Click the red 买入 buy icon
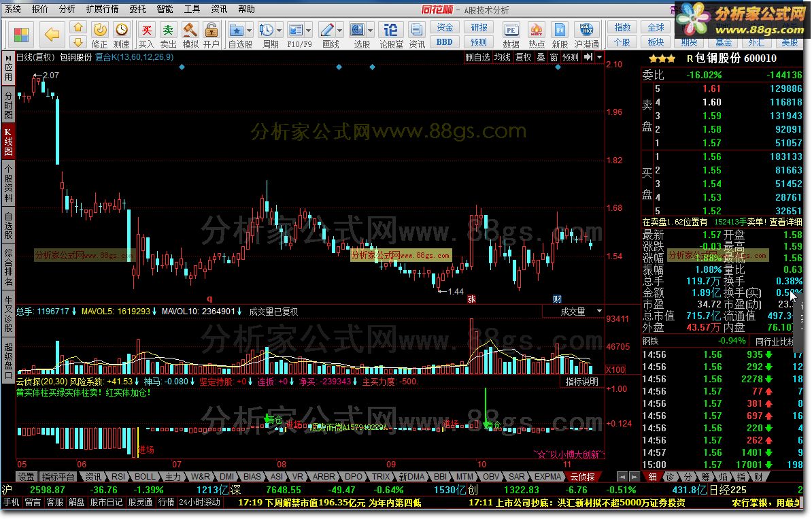Viewport: 812px width, 519px height. tap(146, 30)
